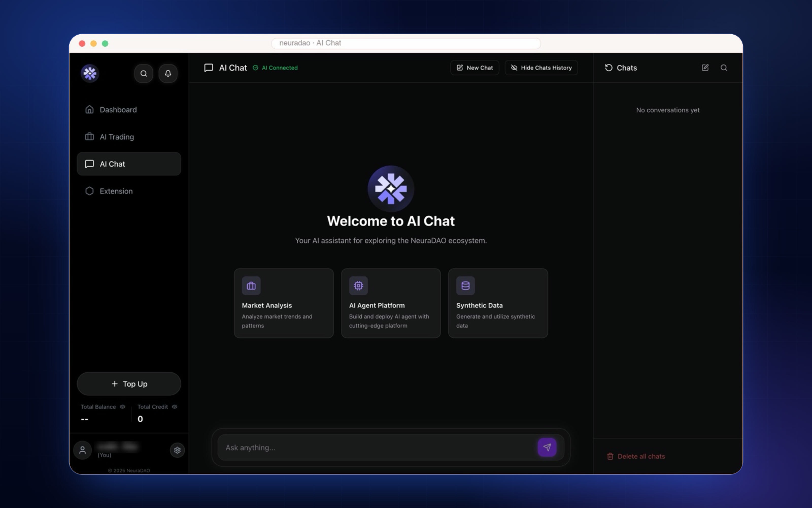This screenshot has width=812, height=508.
Task: Select AI Chat in the sidebar
Action: coord(129,164)
